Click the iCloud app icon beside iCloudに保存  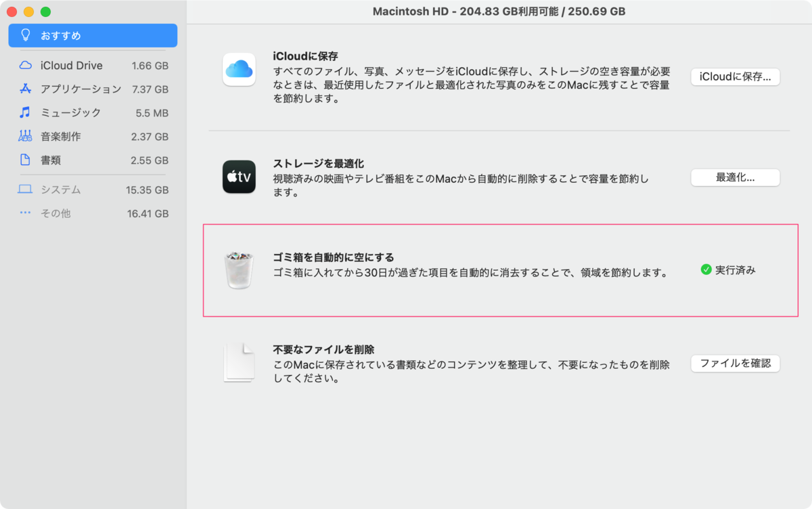pyautogui.click(x=239, y=69)
